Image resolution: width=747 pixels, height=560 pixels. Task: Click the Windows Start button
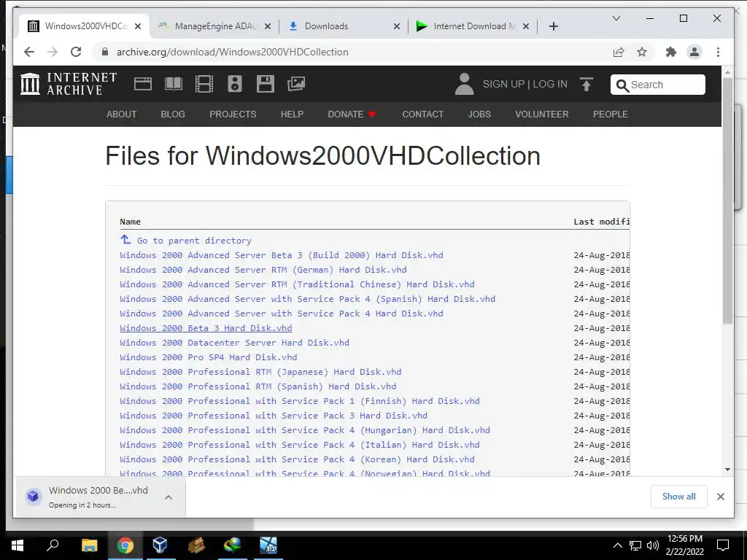18,545
